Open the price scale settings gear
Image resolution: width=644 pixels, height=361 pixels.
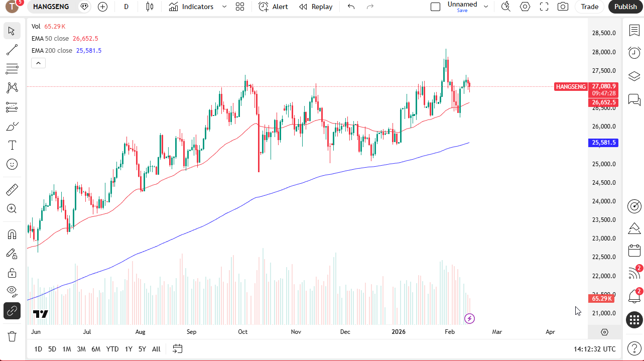pyautogui.click(x=604, y=332)
